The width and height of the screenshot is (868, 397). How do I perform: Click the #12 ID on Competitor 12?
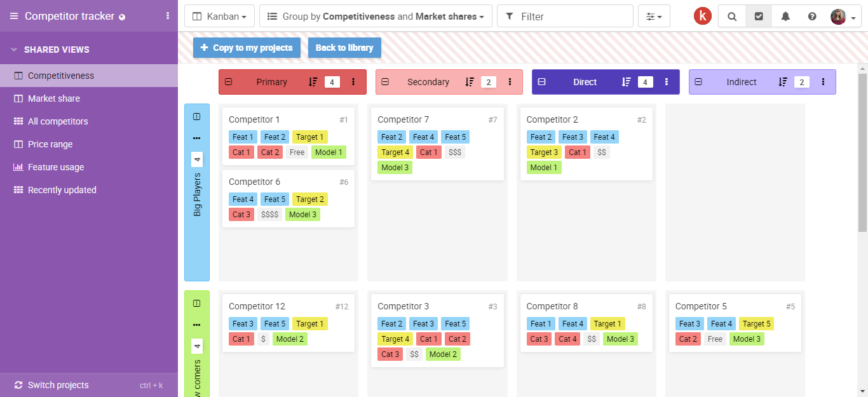pos(342,307)
